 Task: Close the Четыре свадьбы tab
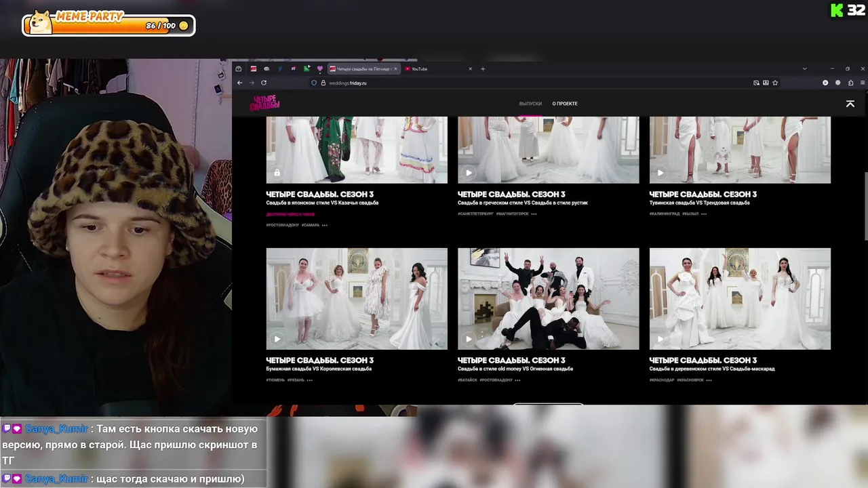(395, 68)
